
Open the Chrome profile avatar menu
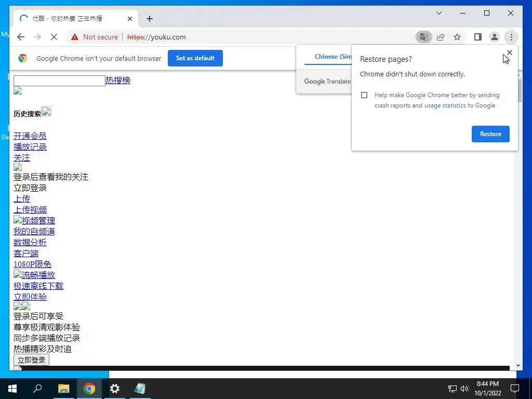[x=495, y=37]
